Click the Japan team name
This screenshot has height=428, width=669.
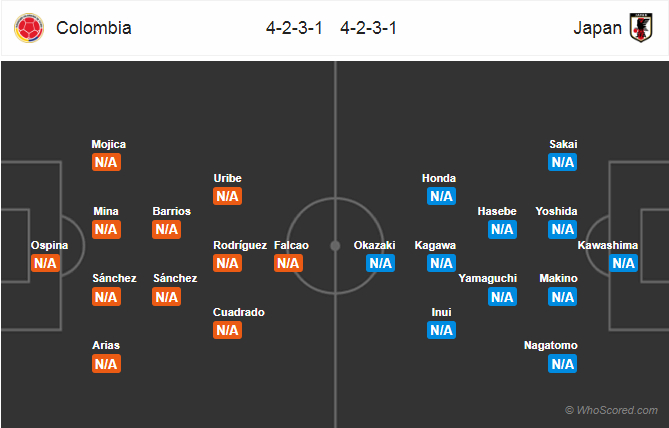pos(596,28)
